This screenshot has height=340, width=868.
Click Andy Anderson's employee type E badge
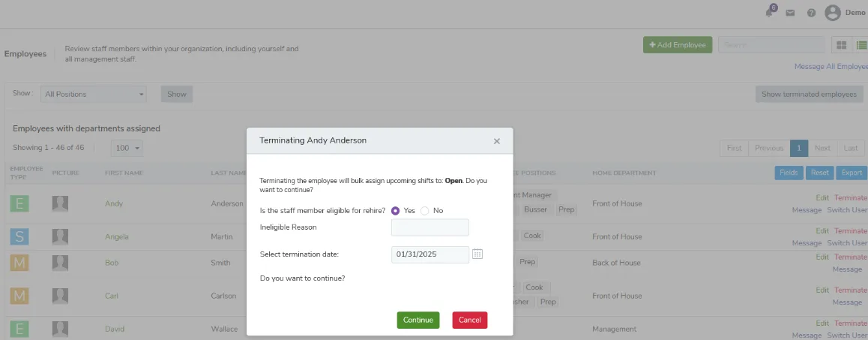click(x=19, y=203)
